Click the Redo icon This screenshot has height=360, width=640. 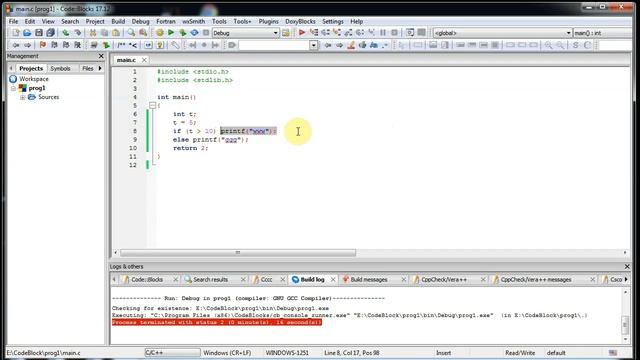77,33
